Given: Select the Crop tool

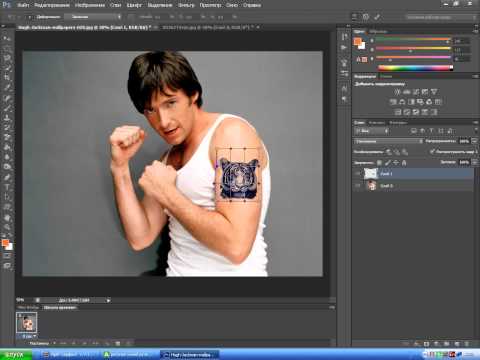Looking at the screenshot, I should coord(7,77).
